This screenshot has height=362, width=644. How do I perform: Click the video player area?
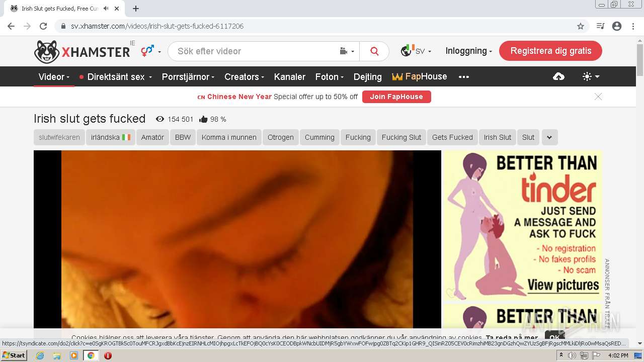[237, 240]
